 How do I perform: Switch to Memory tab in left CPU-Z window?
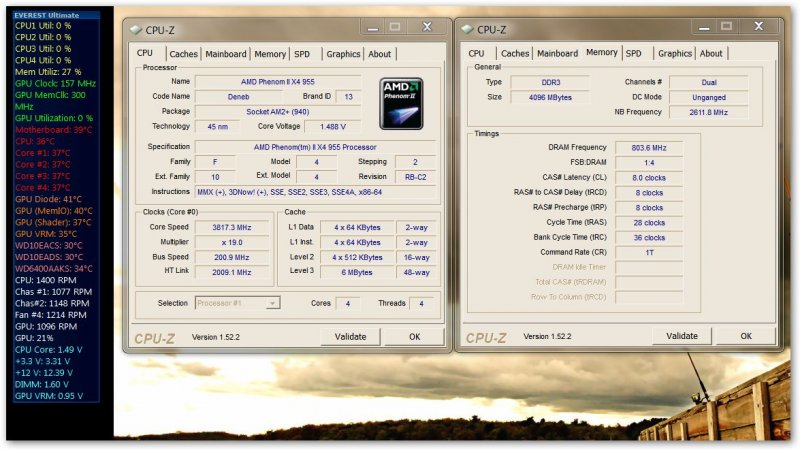tap(270, 54)
